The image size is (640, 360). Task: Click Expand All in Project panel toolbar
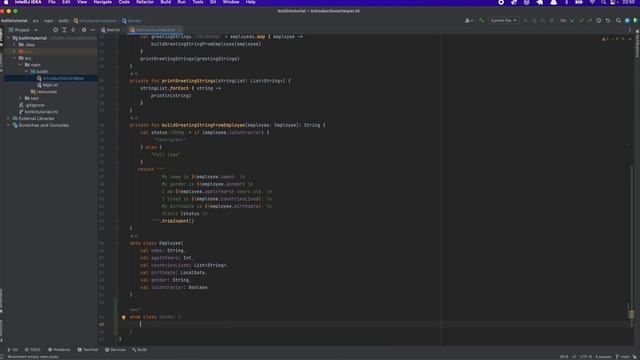click(x=64, y=30)
